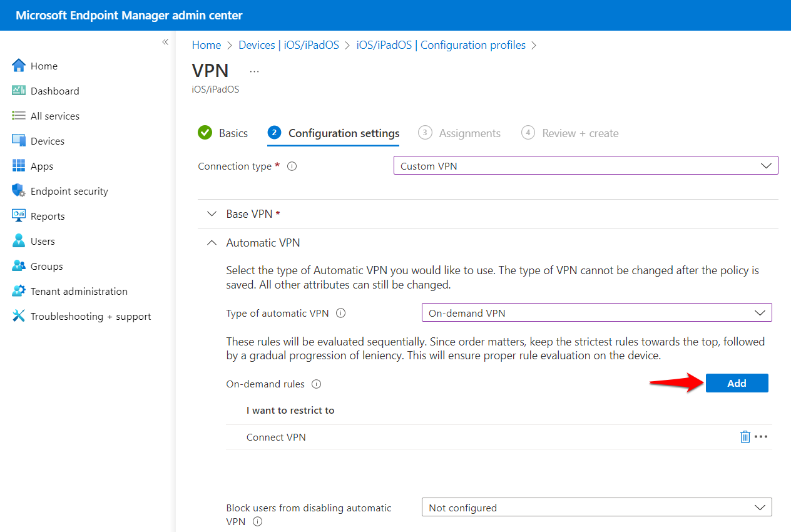Expand the Base VPN section
Viewport: 791px width, 532px height.
coord(212,213)
